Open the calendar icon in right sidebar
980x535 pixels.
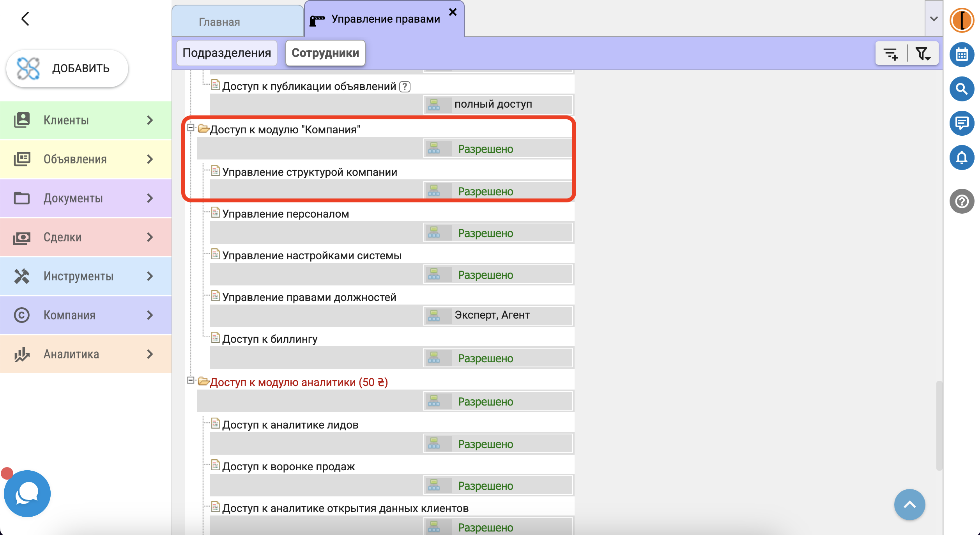pos(962,55)
